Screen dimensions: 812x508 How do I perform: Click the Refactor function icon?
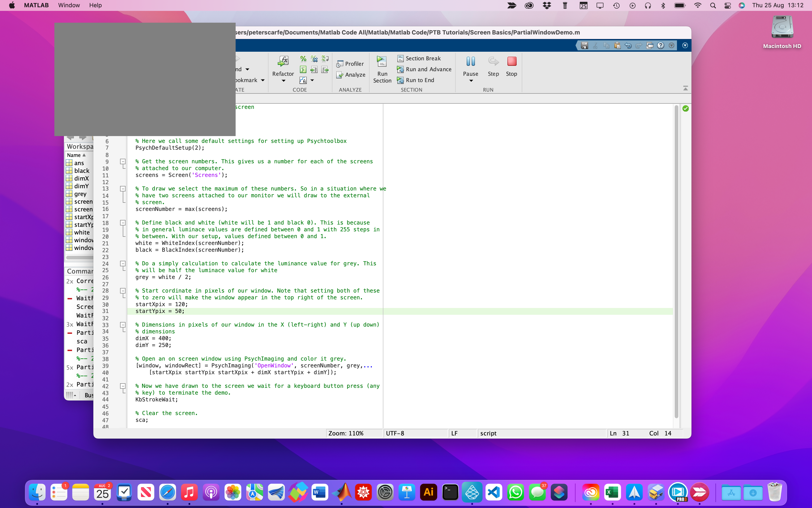pos(283,61)
